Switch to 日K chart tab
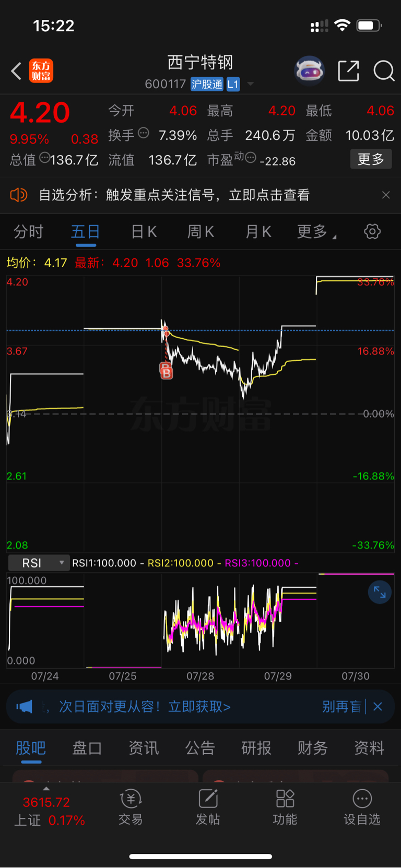 [x=144, y=232]
